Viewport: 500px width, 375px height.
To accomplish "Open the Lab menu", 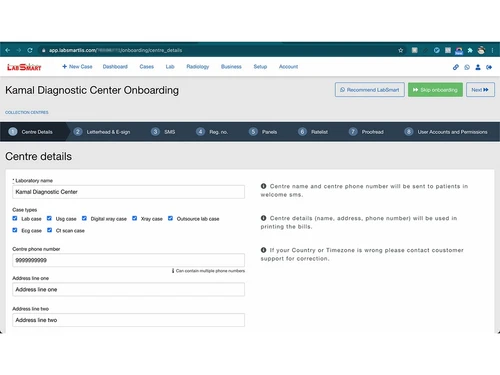I will point(170,67).
